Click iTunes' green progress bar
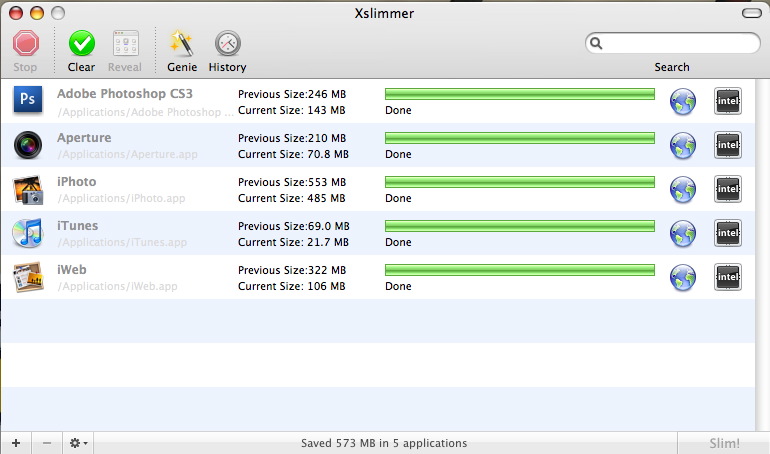 coord(520,226)
